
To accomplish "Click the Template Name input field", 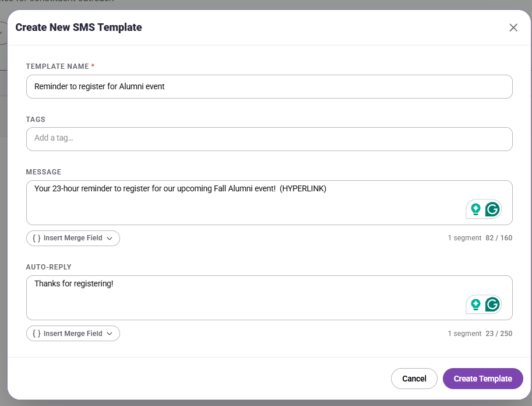I will click(x=269, y=87).
